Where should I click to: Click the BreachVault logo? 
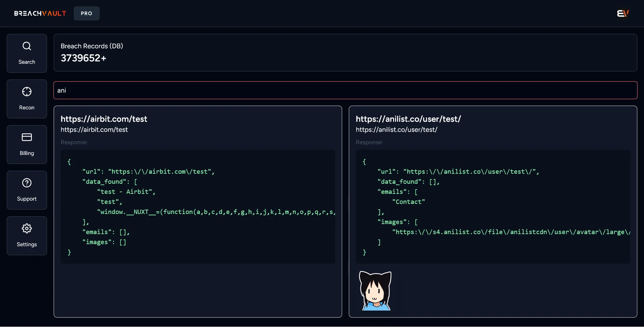pos(40,13)
